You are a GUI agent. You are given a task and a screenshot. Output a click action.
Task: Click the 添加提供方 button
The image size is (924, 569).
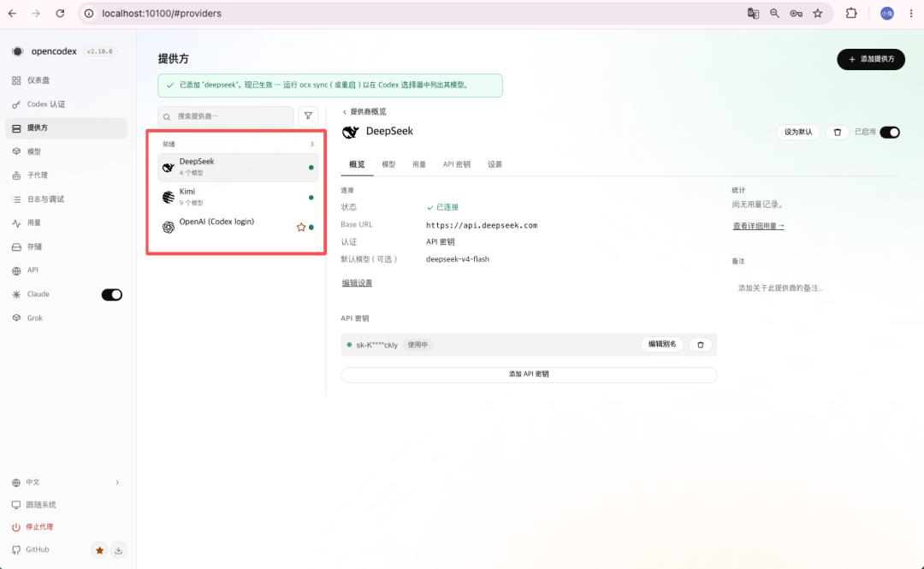coord(871,59)
